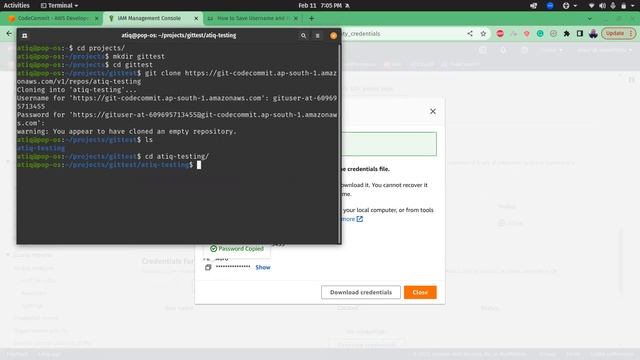Switch to CodeCommit AWS Developer tab
The height and width of the screenshot is (360, 640).
click(53, 18)
